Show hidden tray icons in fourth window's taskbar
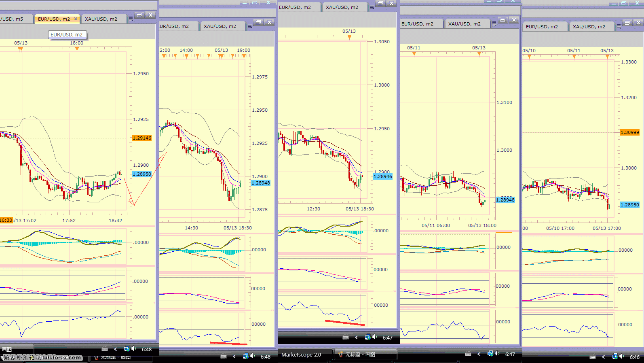644x363 pixels. click(x=479, y=354)
